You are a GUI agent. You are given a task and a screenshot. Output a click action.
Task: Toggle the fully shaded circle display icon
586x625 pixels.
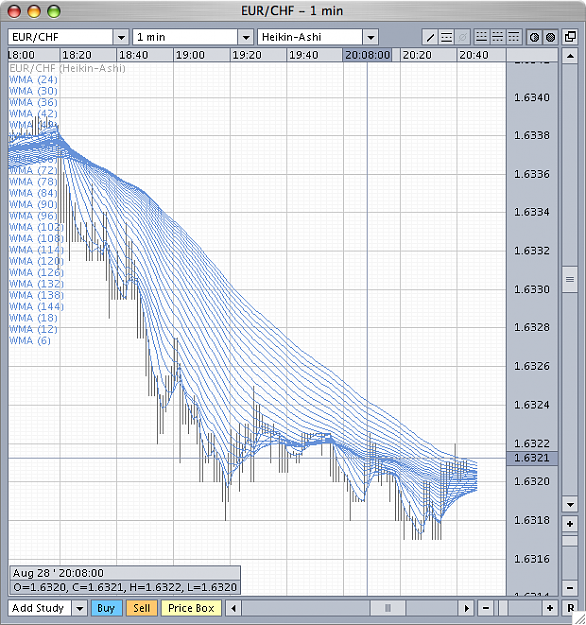point(550,37)
